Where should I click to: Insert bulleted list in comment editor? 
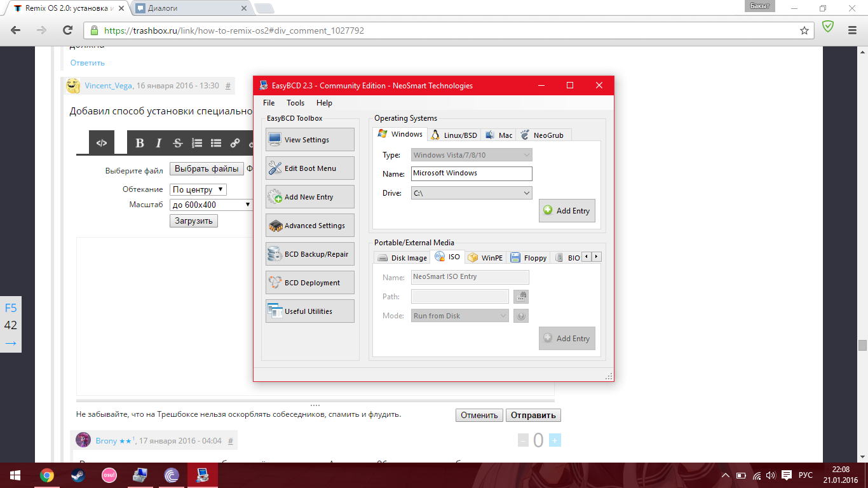click(x=216, y=143)
